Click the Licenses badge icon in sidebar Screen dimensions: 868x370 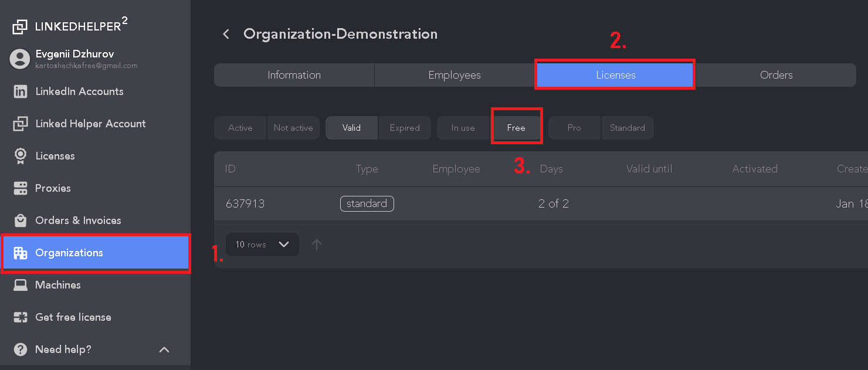tap(21, 156)
